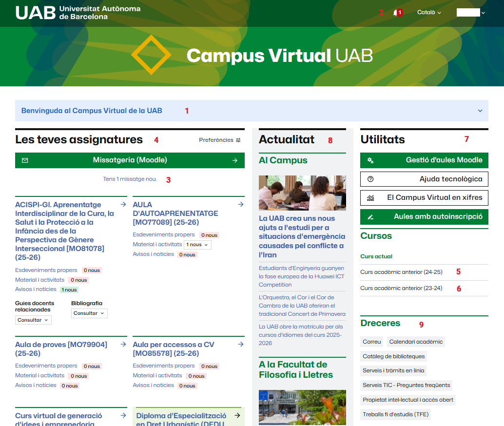Open Consultar dropdown under Guies docents relacionades
Viewport: 504px width, 426px height.
click(x=33, y=320)
